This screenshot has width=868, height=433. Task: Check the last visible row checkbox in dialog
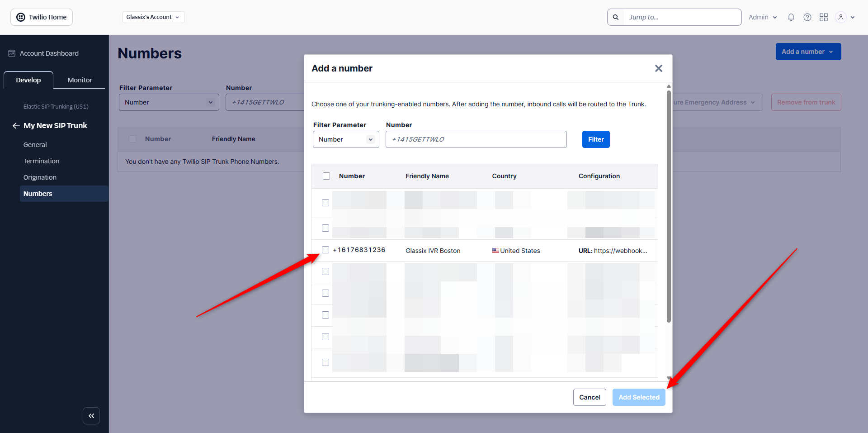325,362
